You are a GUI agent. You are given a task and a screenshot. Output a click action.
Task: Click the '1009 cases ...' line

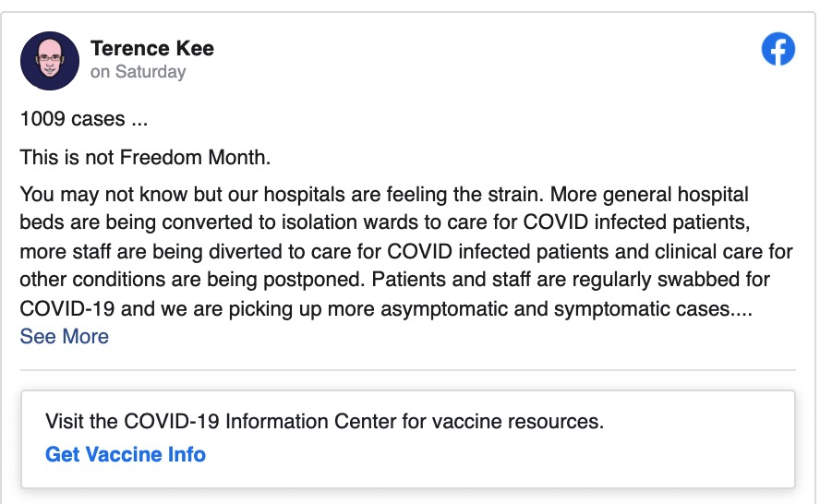pos(84,119)
